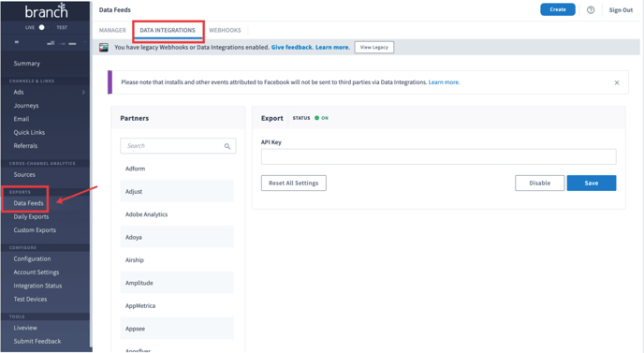Select Adoya partner
Image resolution: width=644 pixels, height=353 pixels.
tap(177, 237)
